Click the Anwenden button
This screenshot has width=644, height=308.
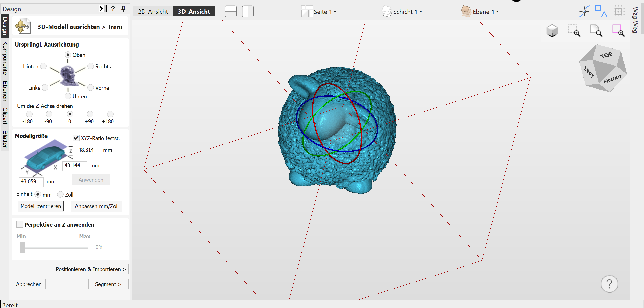[91, 180]
